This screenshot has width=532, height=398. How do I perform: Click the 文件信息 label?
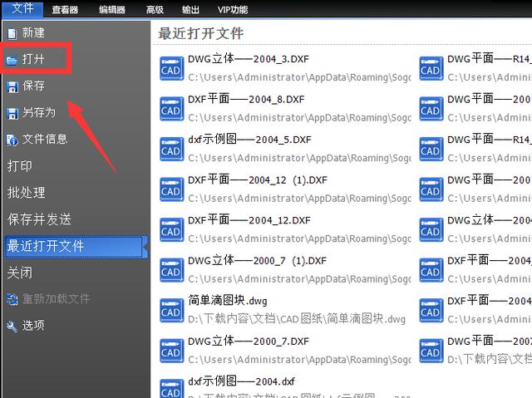click(x=45, y=139)
